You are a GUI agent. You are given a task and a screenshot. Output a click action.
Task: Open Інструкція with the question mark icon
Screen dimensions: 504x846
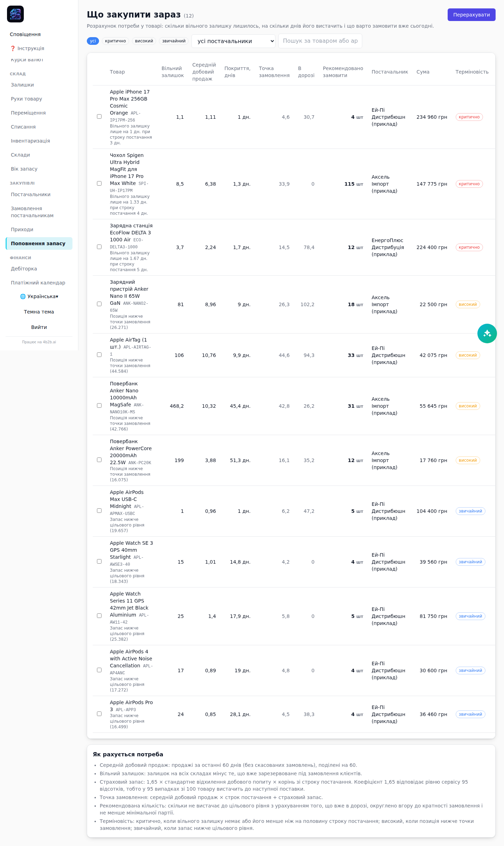point(27,48)
